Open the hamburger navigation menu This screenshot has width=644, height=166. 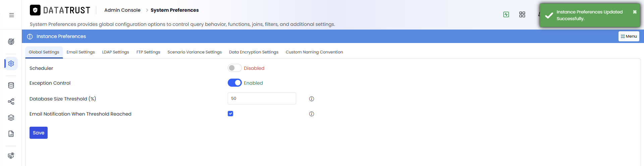[11, 15]
